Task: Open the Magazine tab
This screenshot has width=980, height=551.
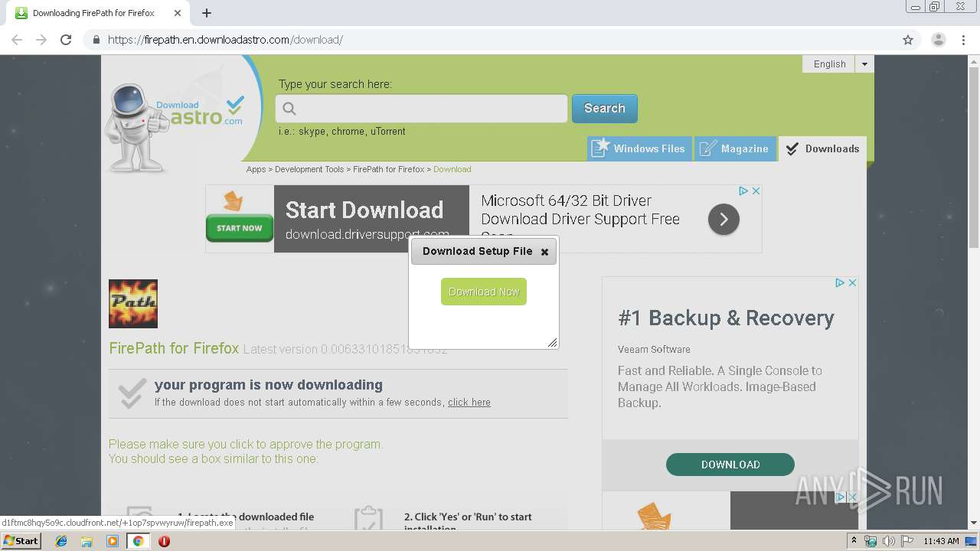Action: (x=735, y=148)
